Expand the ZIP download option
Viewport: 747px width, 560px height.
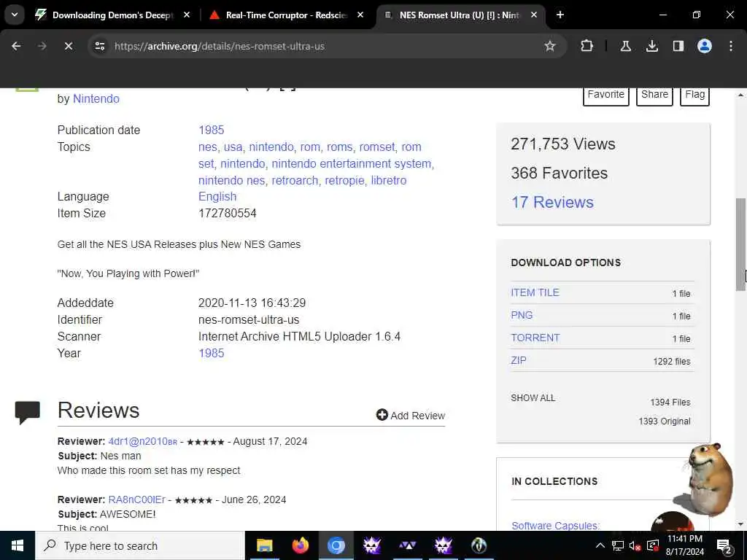point(519,360)
